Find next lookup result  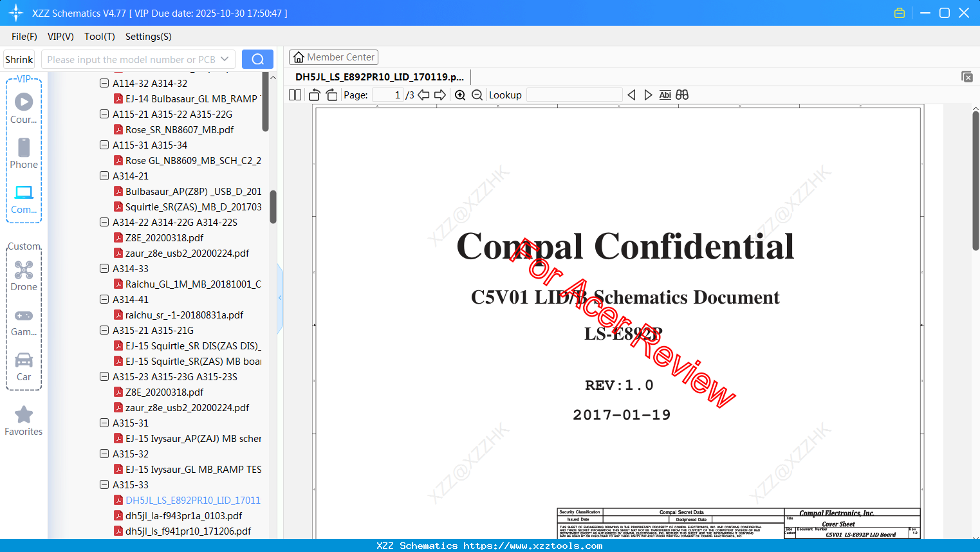coord(648,95)
